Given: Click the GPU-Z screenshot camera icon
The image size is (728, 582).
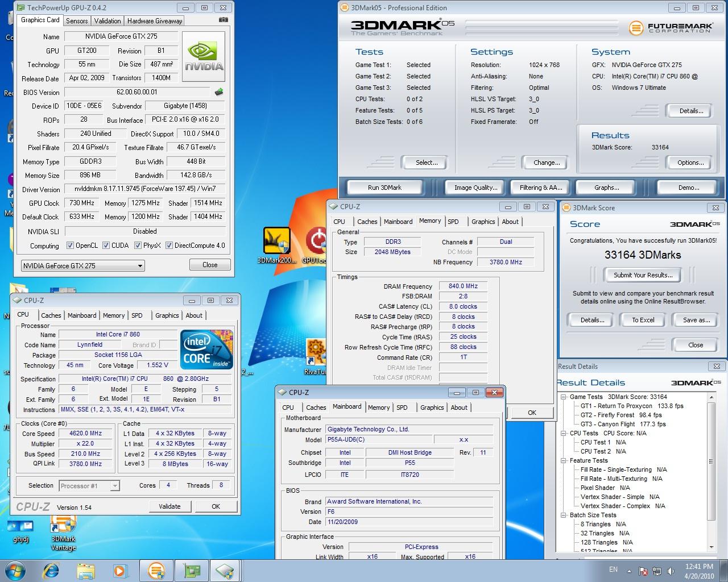Looking at the screenshot, I should (224, 20).
